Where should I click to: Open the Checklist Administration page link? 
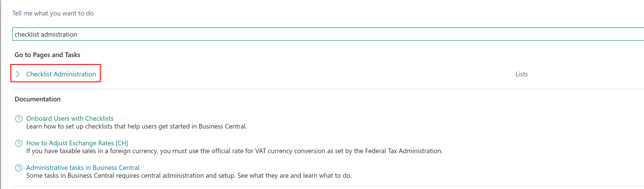[x=61, y=74]
